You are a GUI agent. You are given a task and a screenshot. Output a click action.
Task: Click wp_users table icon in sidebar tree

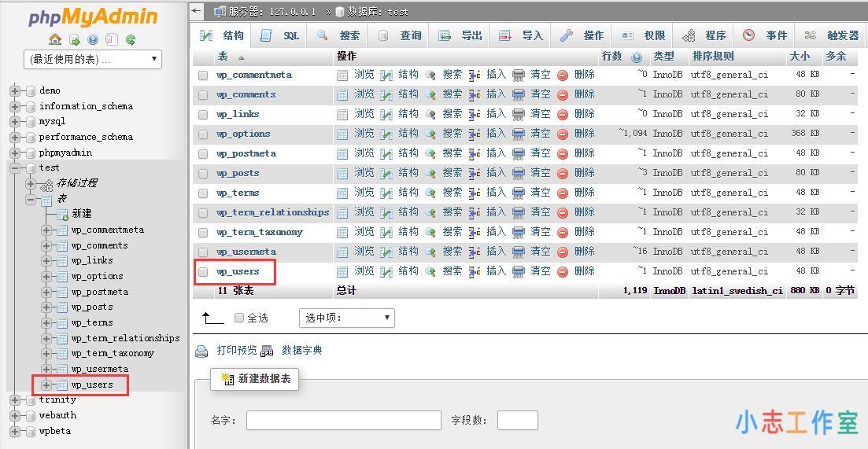62,385
